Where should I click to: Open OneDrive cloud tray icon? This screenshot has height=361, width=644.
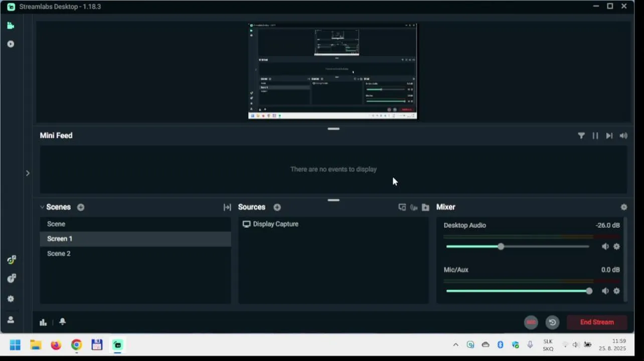[485, 345]
